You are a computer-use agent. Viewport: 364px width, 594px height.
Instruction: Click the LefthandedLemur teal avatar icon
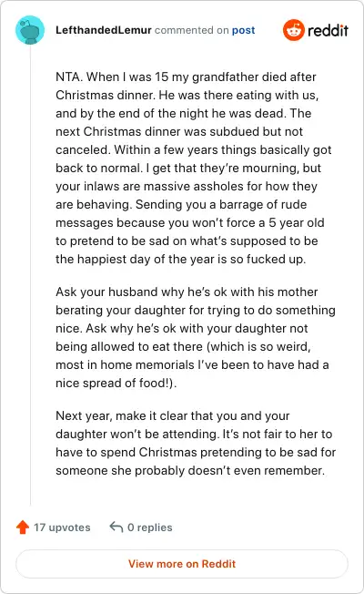coord(30,30)
